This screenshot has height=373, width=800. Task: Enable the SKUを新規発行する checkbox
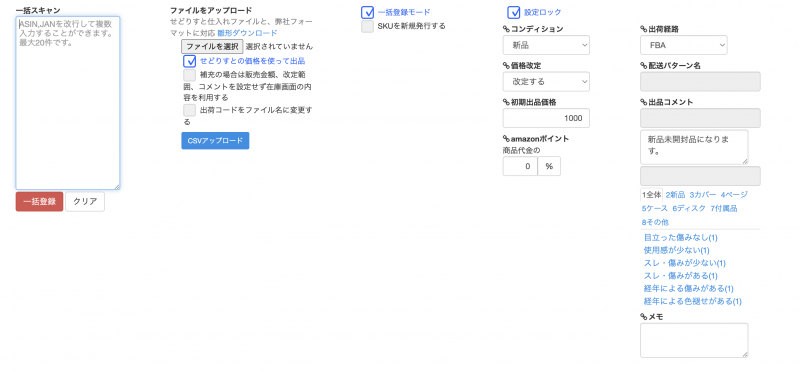coord(367,27)
